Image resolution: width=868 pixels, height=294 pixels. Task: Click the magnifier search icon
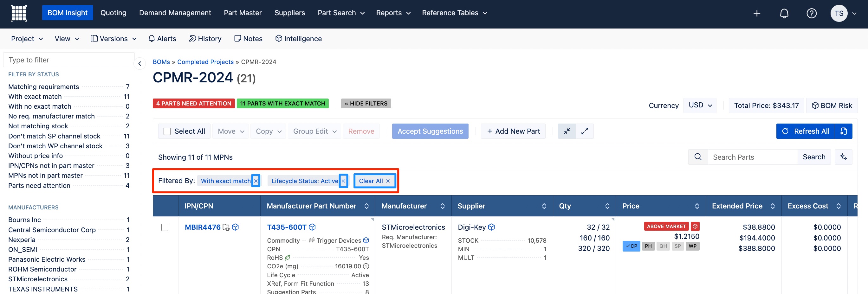tap(698, 157)
